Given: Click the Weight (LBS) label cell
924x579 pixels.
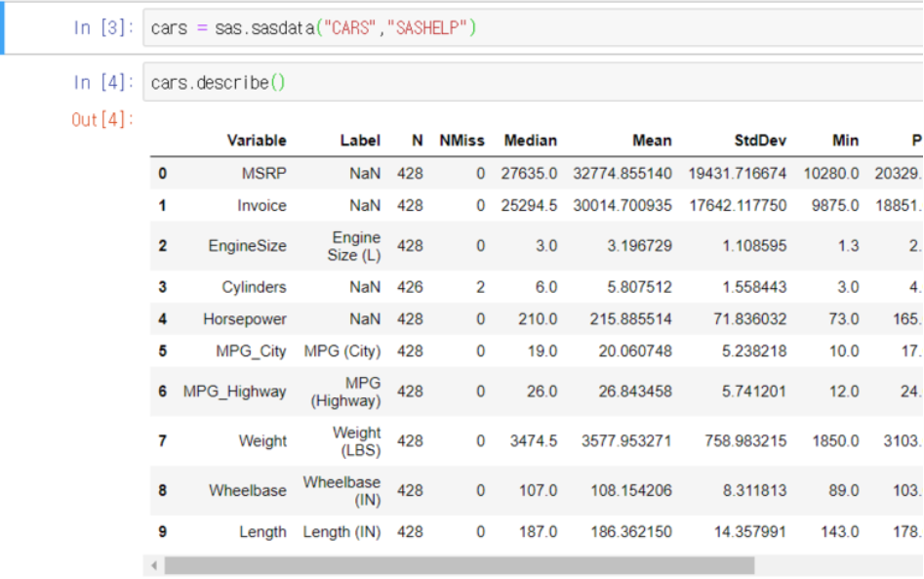Looking at the screenshot, I should 356,441.
